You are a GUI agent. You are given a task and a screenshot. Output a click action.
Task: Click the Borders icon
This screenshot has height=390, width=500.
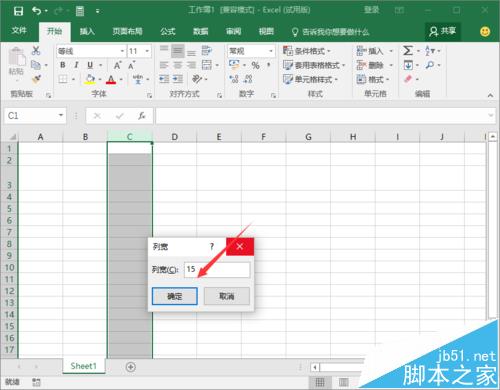[x=63, y=79]
